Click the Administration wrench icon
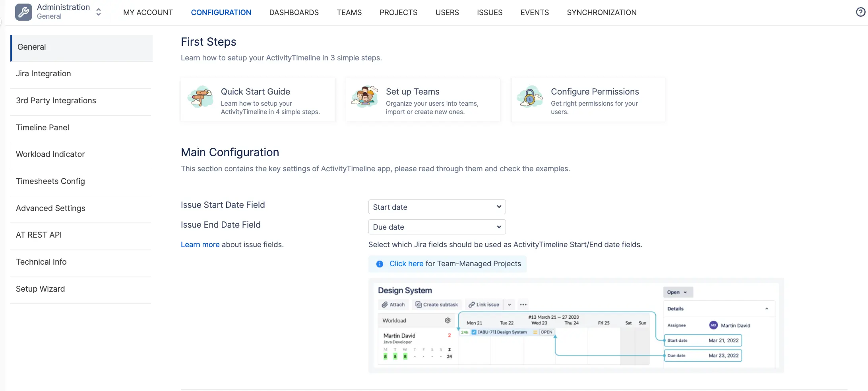Image resolution: width=868 pixels, height=391 pixels. tap(23, 12)
